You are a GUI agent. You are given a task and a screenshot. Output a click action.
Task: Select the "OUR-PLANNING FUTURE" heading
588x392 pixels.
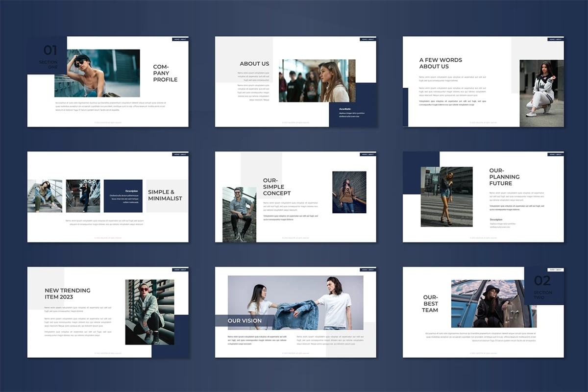(504, 177)
